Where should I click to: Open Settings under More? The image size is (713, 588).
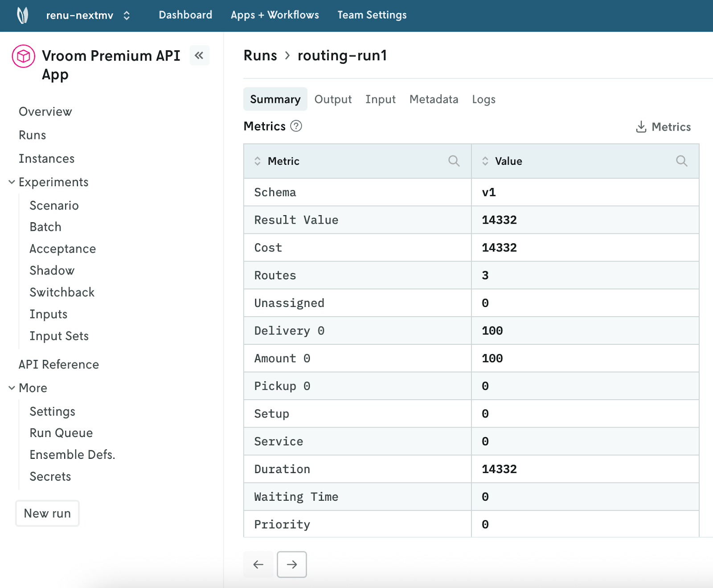click(53, 412)
